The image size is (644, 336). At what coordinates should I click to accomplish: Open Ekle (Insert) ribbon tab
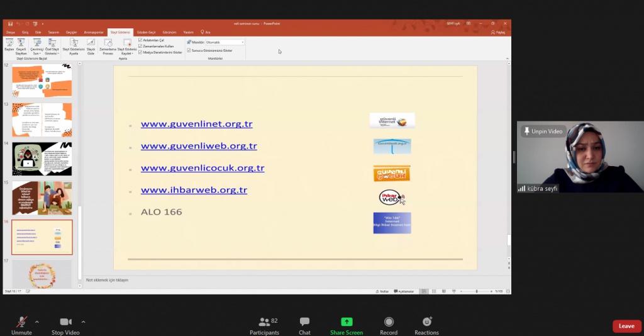(x=38, y=32)
